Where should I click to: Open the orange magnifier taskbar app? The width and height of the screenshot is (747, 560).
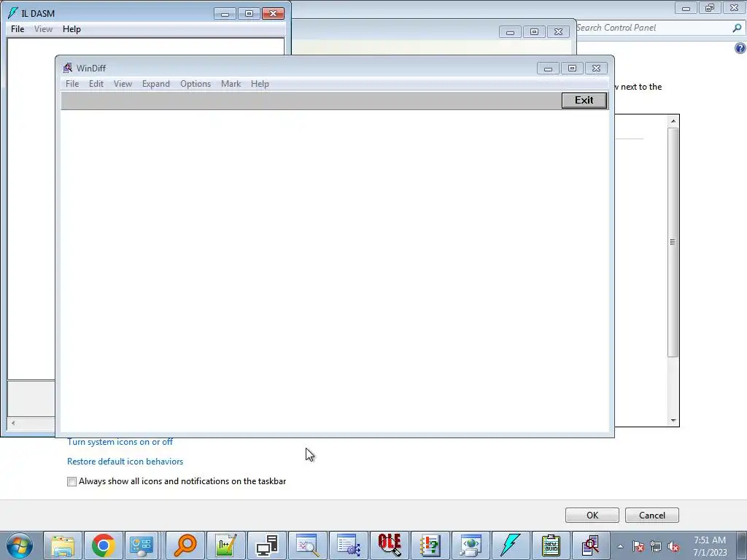point(185,545)
